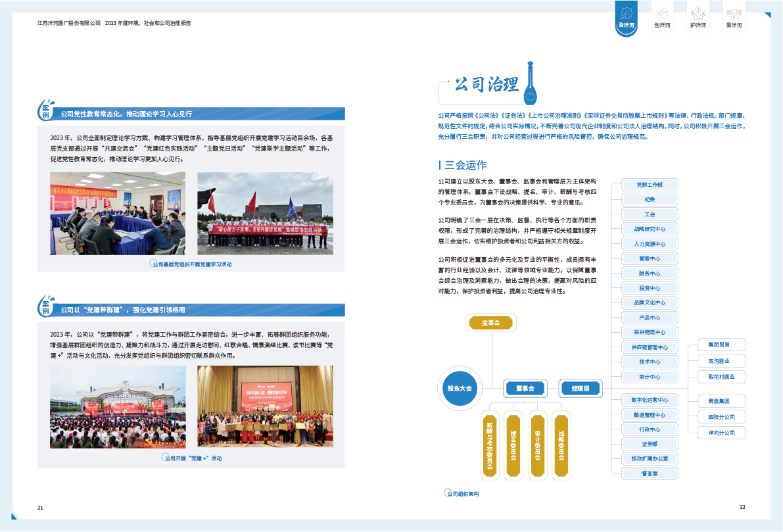The image size is (783, 532).
Task: Click the handshake icon above 创洋河
Action: [662, 13]
